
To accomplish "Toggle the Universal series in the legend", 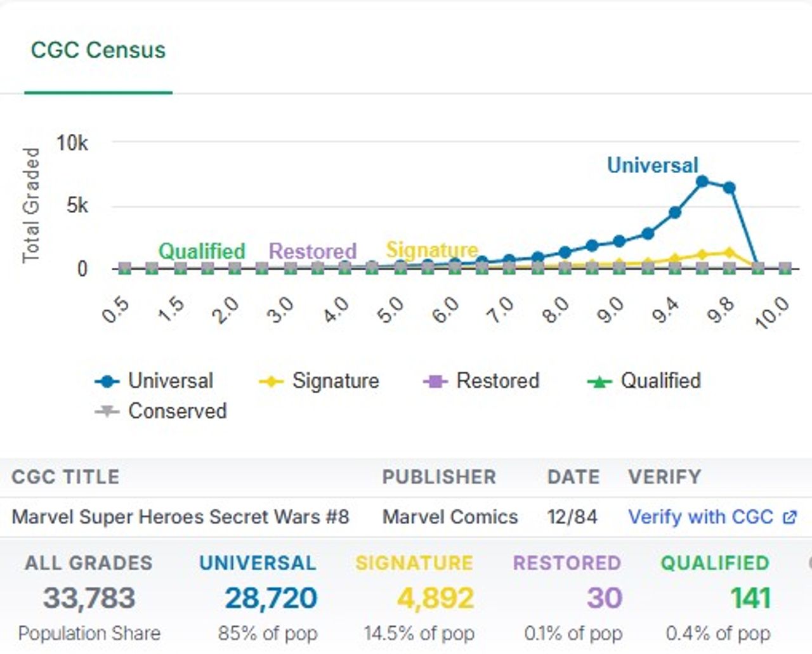I will click(154, 381).
